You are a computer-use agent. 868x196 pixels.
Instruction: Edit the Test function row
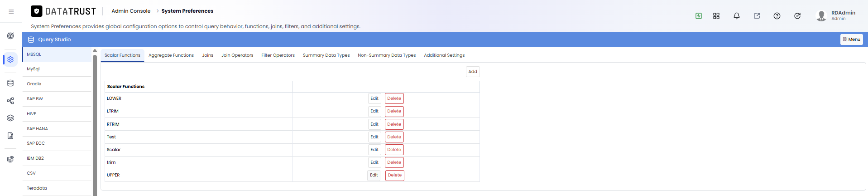374,137
